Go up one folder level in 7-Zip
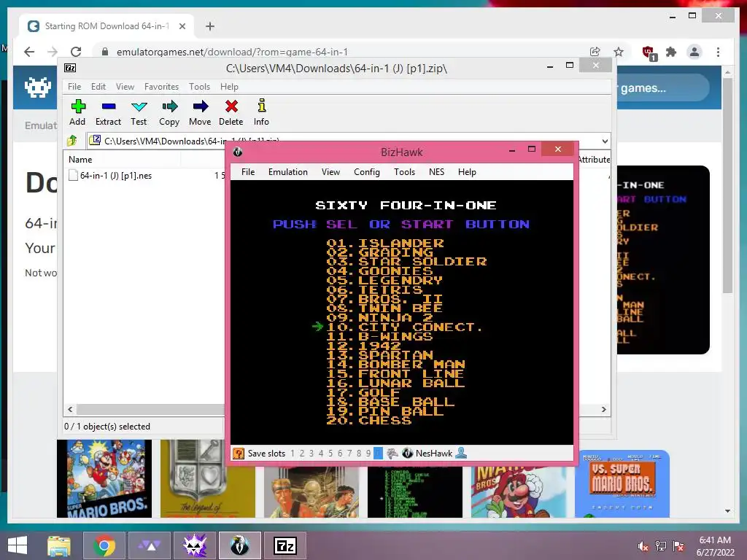Screen dimensions: 747x560 click(x=72, y=141)
